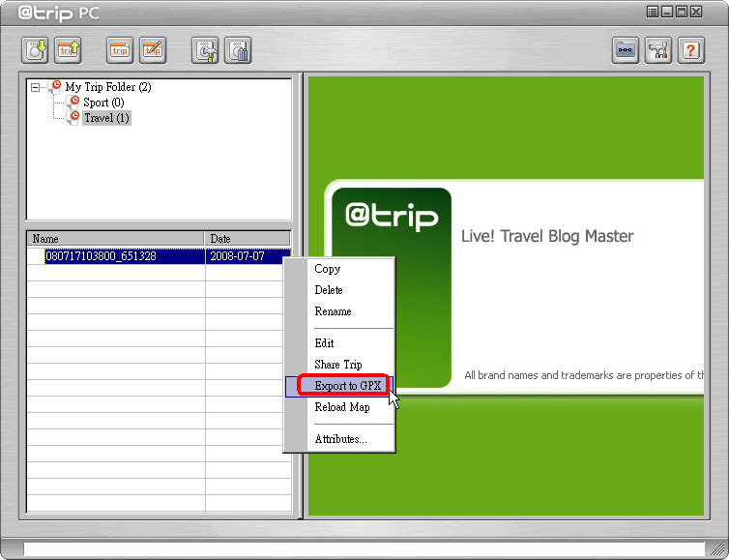Viewport: 729px width, 560px height.
Task: Click the Sport folder icon
Action: click(x=73, y=102)
